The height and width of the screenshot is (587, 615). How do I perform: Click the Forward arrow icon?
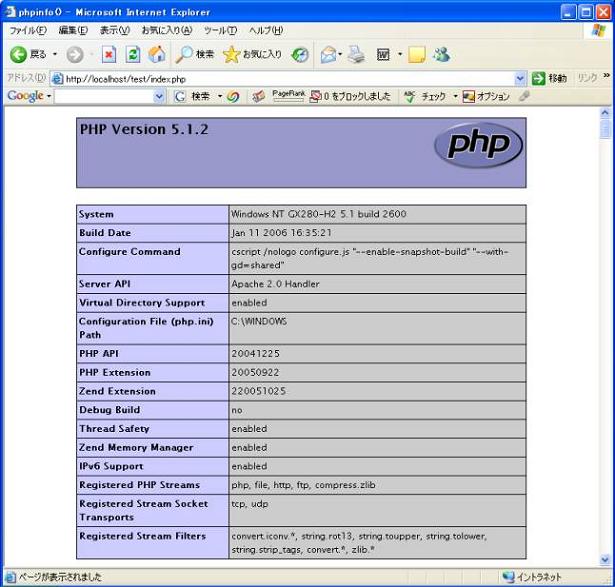tap(75, 55)
